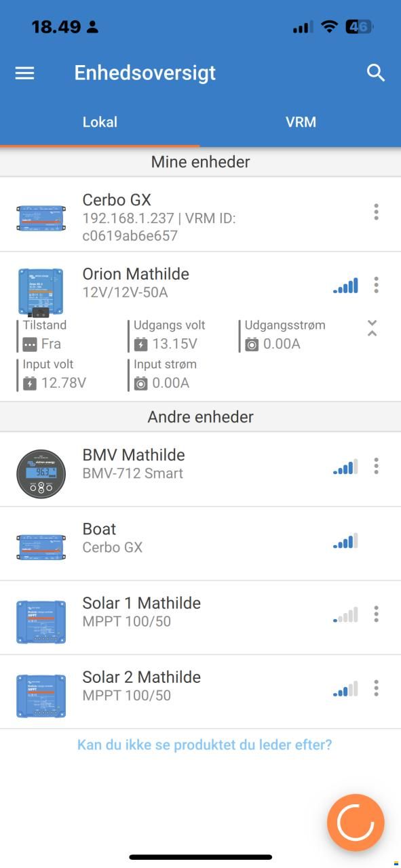Open the Boat Cerbo GX entry
Image resolution: width=401 pixels, height=868 pixels.
point(200,544)
